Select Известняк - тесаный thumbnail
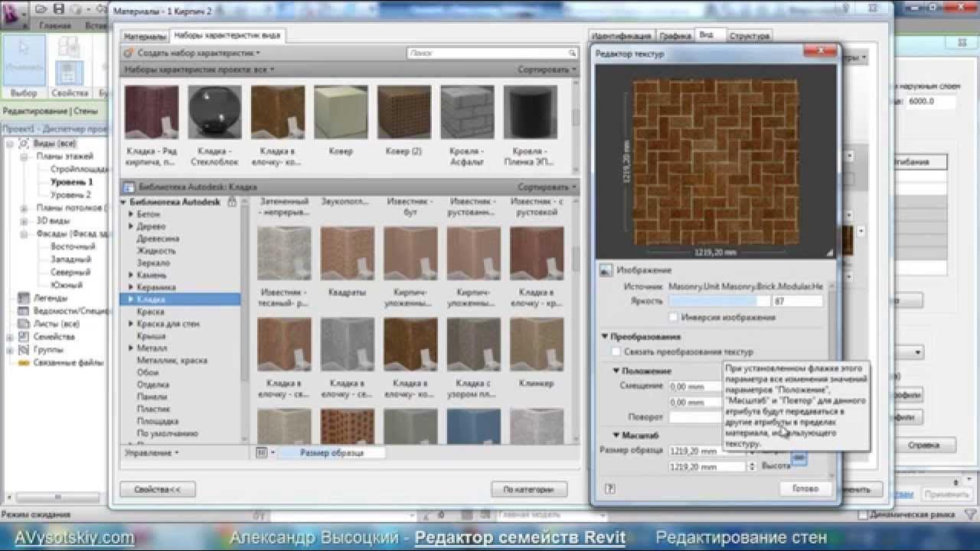Screen dimensions: 980x551 click(x=285, y=253)
